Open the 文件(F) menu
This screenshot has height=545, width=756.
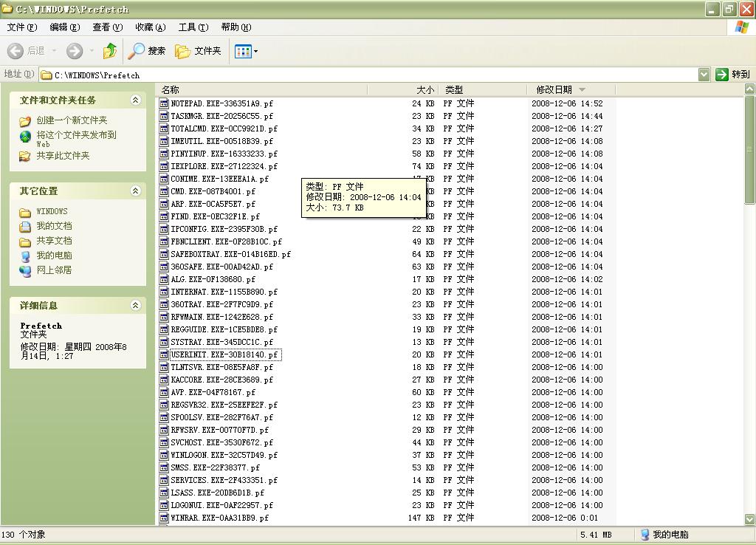(21, 27)
